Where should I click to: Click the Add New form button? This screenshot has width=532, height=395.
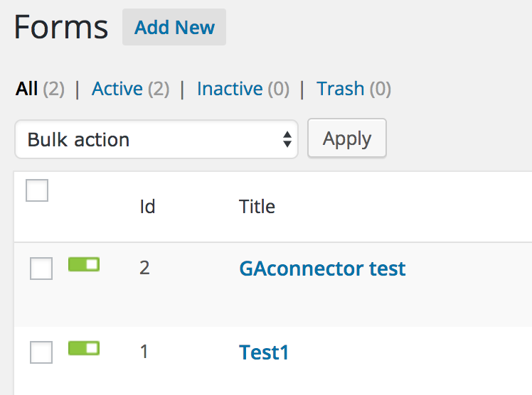click(174, 28)
